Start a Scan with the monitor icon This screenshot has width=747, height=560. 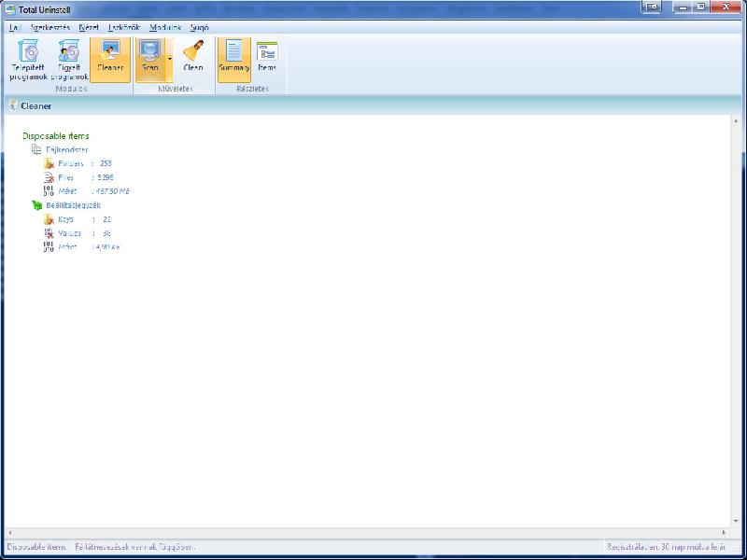[x=150, y=60]
